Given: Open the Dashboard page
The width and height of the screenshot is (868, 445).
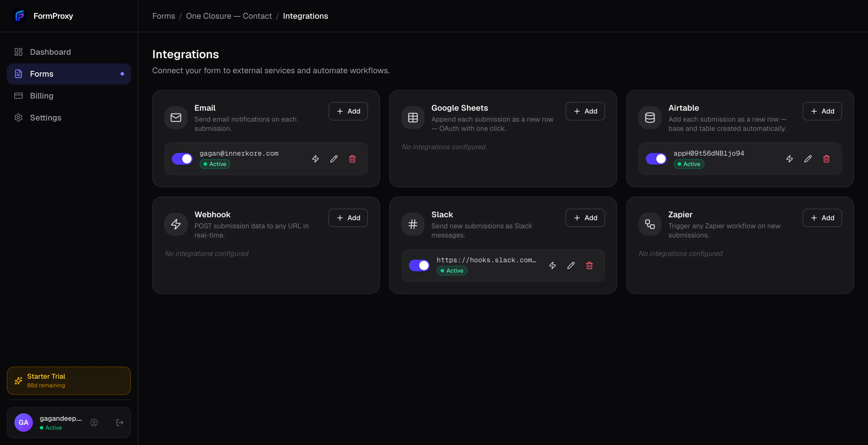Looking at the screenshot, I should click(x=69, y=52).
